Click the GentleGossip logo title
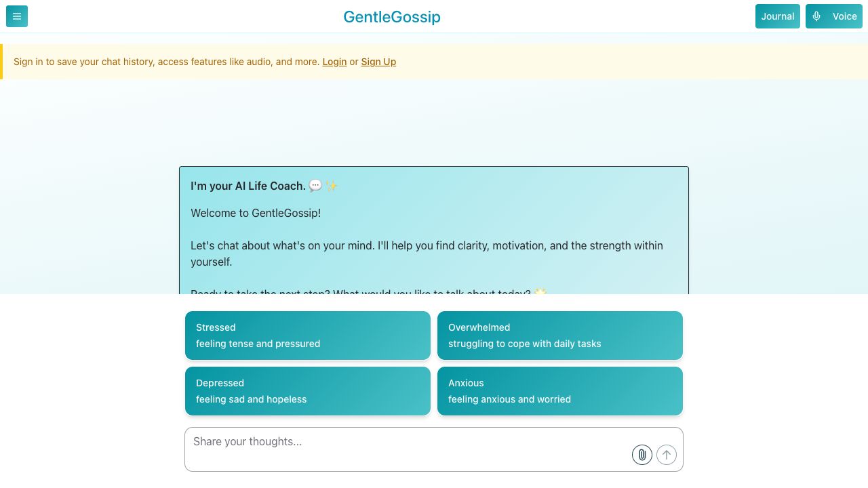Image resolution: width=868 pixels, height=488 pixels. point(392,17)
